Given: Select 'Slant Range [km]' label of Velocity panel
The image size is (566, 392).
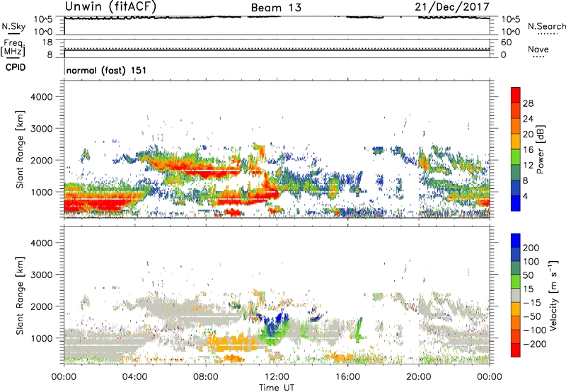Looking at the screenshot, I should [x=20, y=296].
